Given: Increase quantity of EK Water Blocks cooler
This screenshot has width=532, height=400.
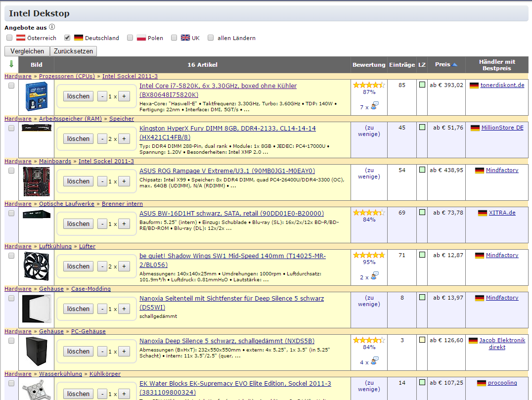Looking at the screenshot, I should [124, 394].
